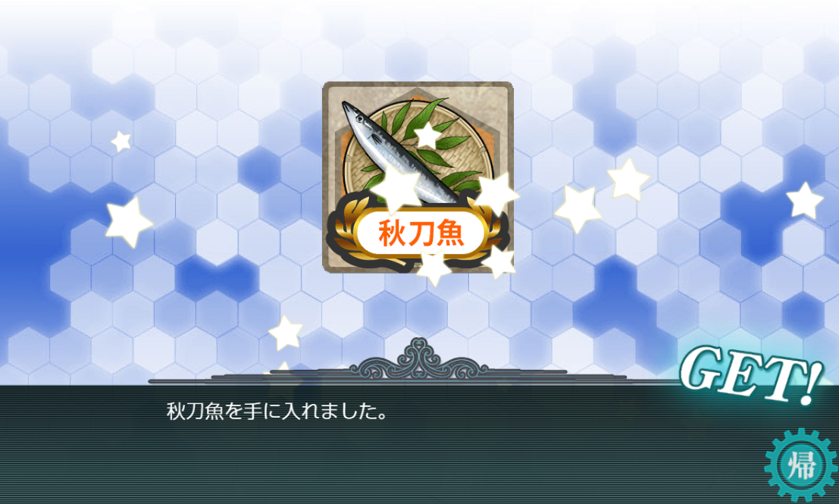Click the small star above the big left star

pyautogui.click(x=121, y=142)
